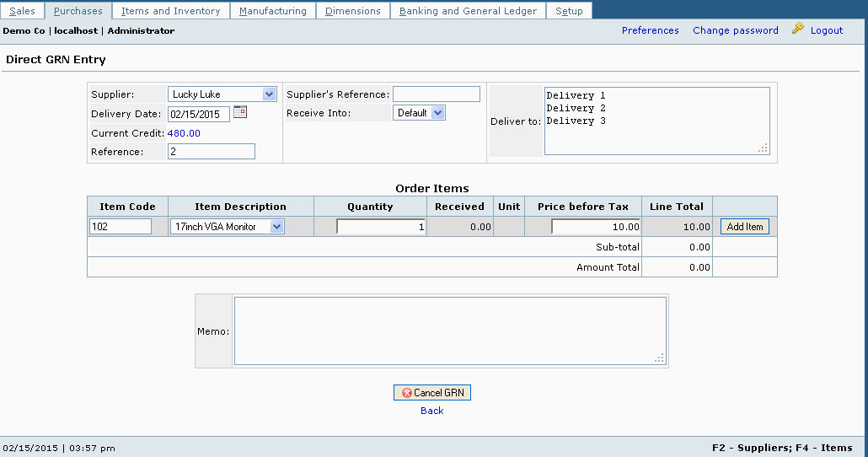Open the Delivery Date calendar picker icon
The height and width of the screenshot is (457, 868).
coord(240,112)
